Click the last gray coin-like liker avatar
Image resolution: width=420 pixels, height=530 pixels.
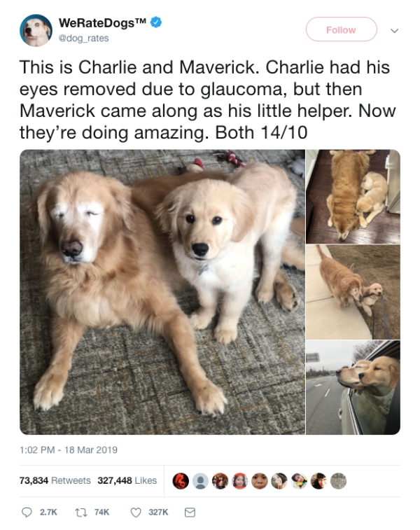click(338, 481)
